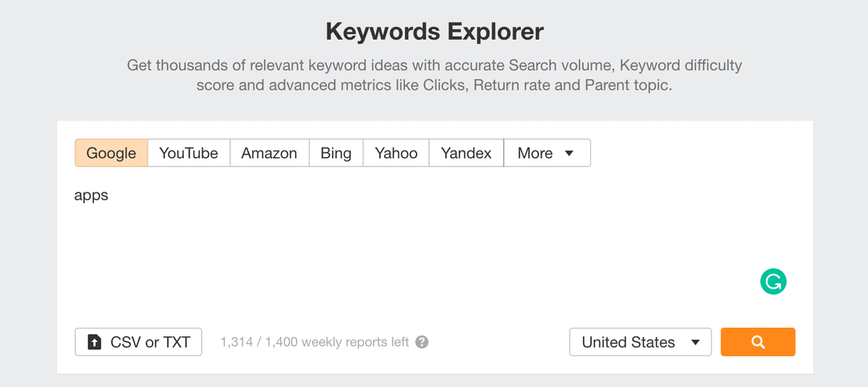This screenshot has height=387, width=868.
Task: Switch to the Yahoo tab
Action: [x=396, y=153]
